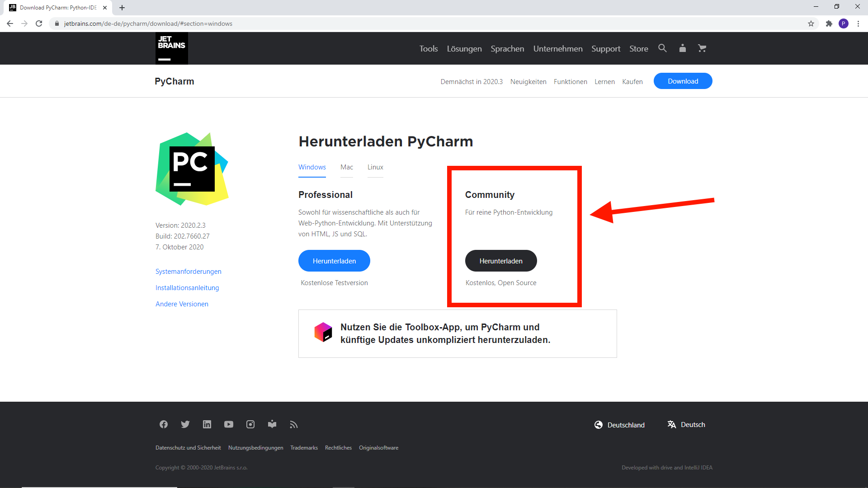Change language from Deutsch
868x488 pixels.
tap(686, 425)
